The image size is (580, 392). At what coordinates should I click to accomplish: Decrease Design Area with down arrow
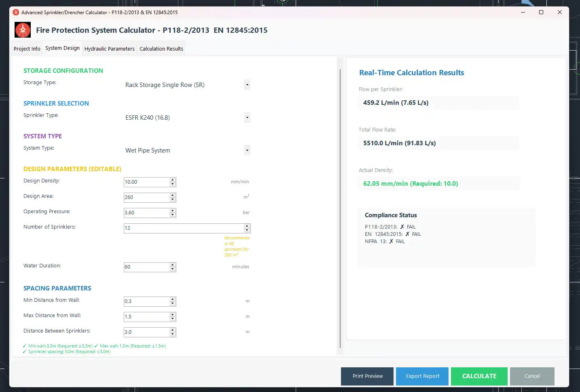point(173,199)
